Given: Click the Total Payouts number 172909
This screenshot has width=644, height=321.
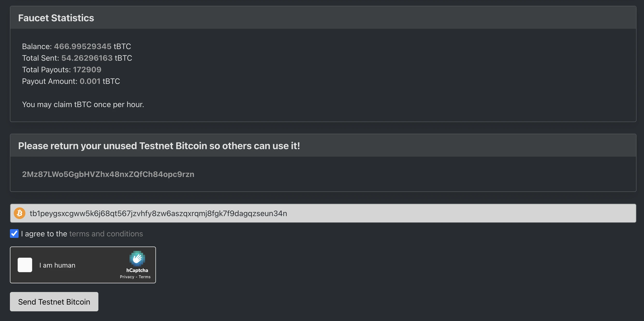Looking at the screenshot, I should pyautogui.click(x=87, y=70).
